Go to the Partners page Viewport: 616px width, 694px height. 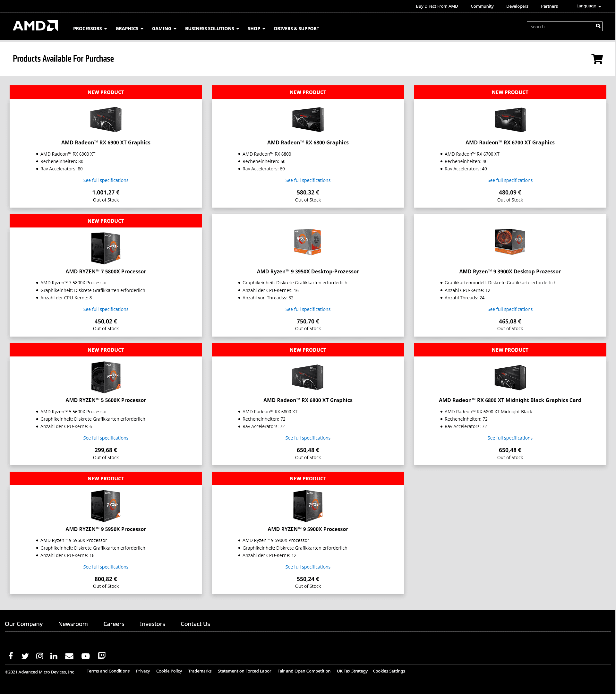[x=549, y=6]
